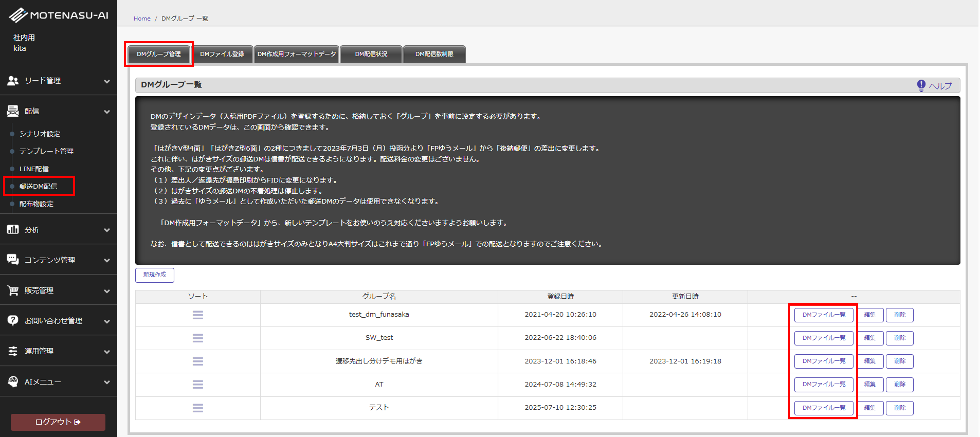Click the リード管理 people icon

pos(13,81)
